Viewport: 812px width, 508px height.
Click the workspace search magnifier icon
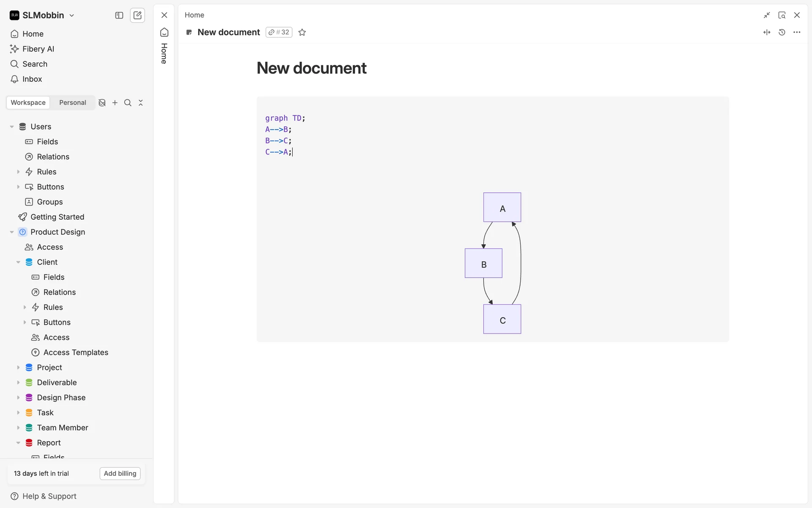[x=128, y=102]
